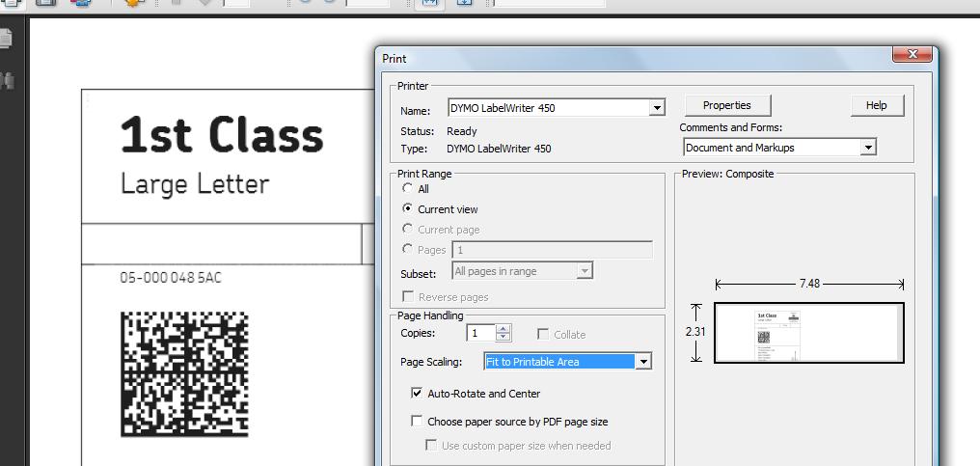Viewport: 980px width, 466px height.
Task: Open the Page Scaling dropdown
Action: pyautogui.click(x=643, y=362)
